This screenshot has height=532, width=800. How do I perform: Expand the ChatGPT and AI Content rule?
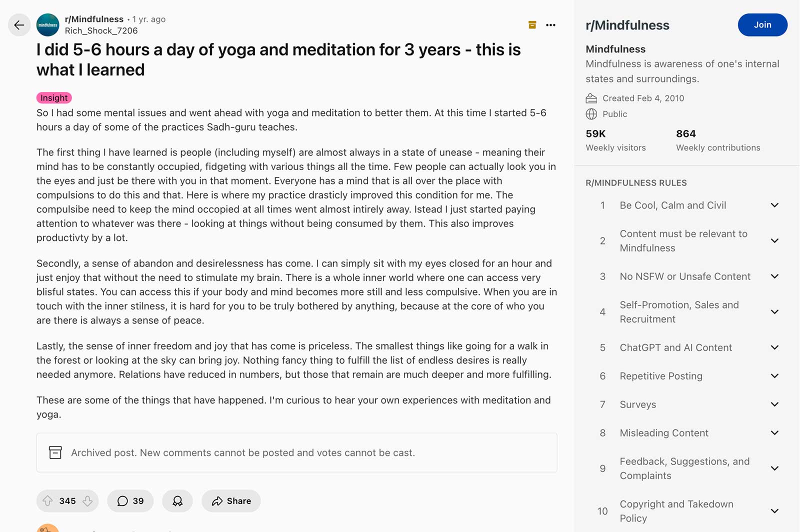click(774, 347)
